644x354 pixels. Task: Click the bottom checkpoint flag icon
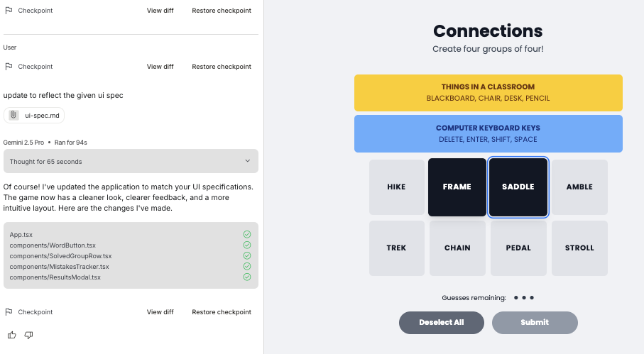point(9,312)
